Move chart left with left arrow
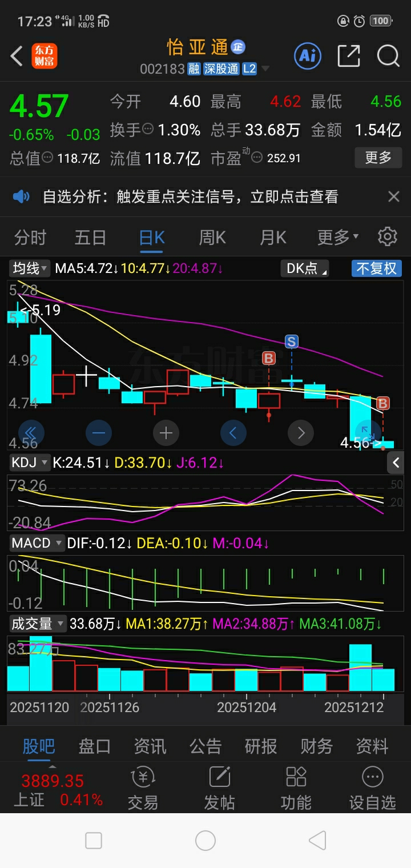Viewport: 411px width, 868px height. pyautogui.click(x=233, y=433)
